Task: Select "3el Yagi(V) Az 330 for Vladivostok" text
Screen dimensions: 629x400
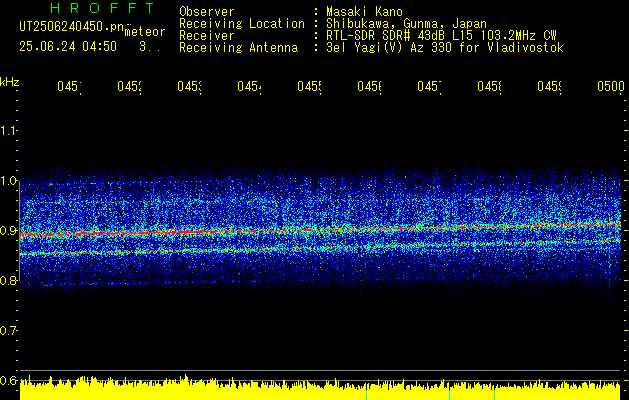Action: 445,48
